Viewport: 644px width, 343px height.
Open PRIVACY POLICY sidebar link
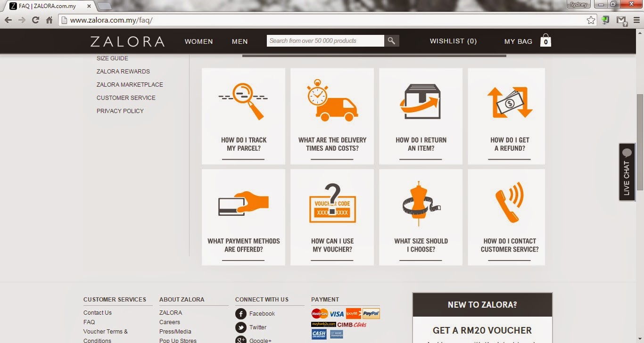(x=120, y=111)
